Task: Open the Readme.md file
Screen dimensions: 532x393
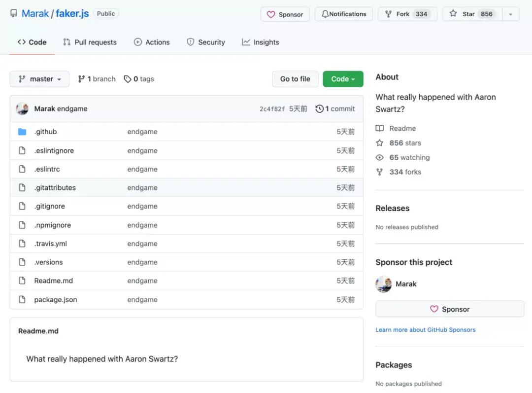Action: click(53, 281)
